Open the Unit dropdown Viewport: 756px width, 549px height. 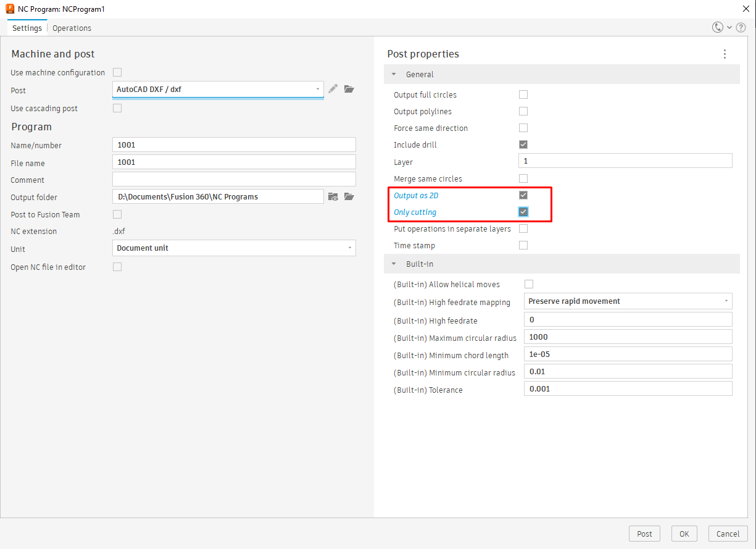click(x=350, y=249)
